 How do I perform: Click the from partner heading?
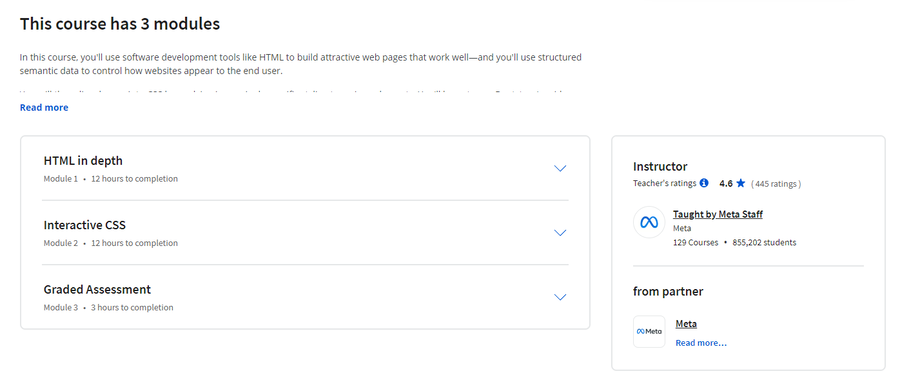(x=668, y=292)
